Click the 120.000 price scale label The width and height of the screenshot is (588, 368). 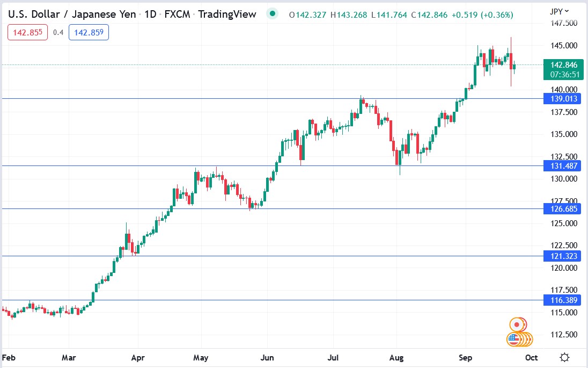[x=564, y=268]
